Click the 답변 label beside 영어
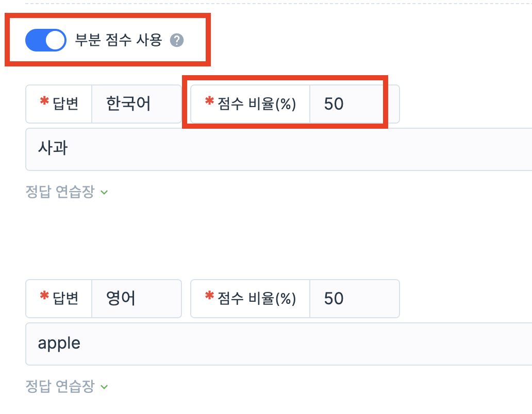 point(65,299)
